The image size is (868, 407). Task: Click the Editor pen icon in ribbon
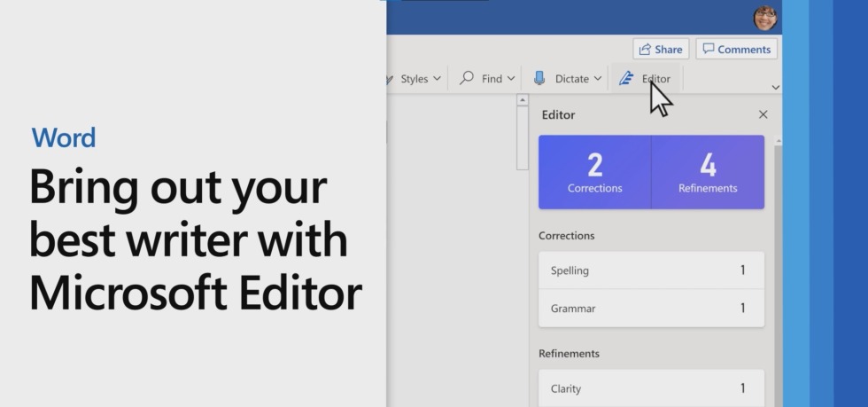[626, 79]
